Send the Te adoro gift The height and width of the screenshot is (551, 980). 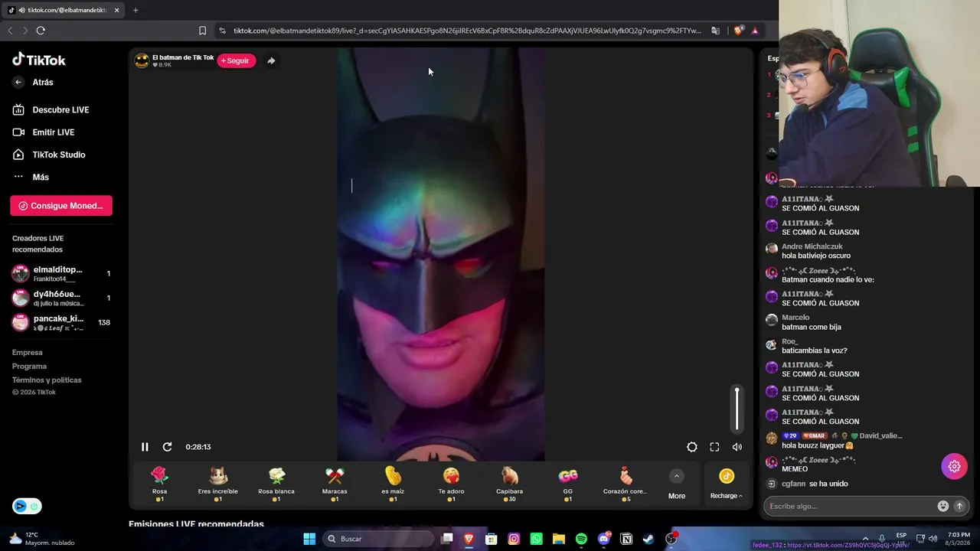click(x=451, y=484)
